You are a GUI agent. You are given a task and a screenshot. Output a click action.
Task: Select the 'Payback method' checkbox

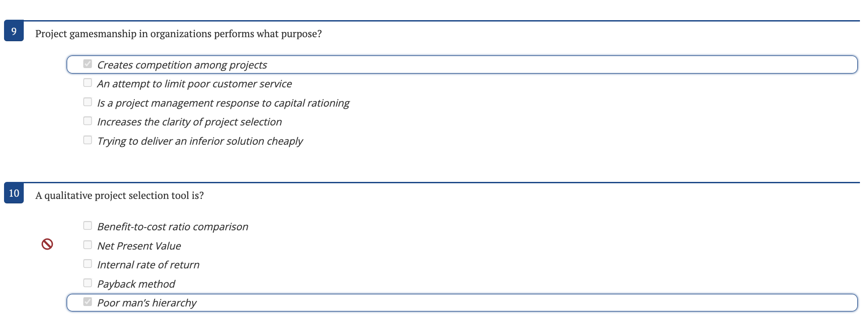pos(87,283)
